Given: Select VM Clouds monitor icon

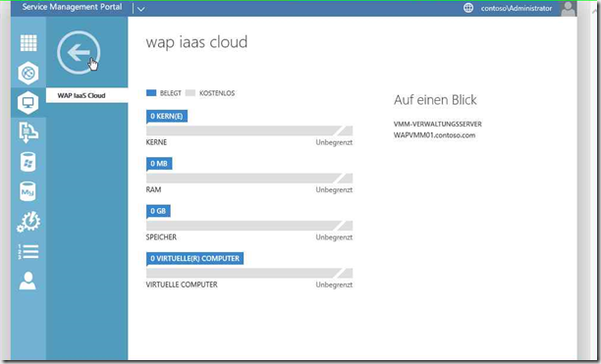Looking at the screenshot, I should click(x=28, y=103).
